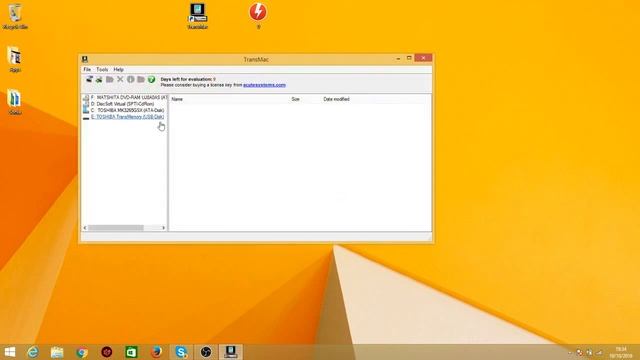This screenshot has height=360, width=640.
Task: Open the green Store taskbar icon
Action: (131, 352)
